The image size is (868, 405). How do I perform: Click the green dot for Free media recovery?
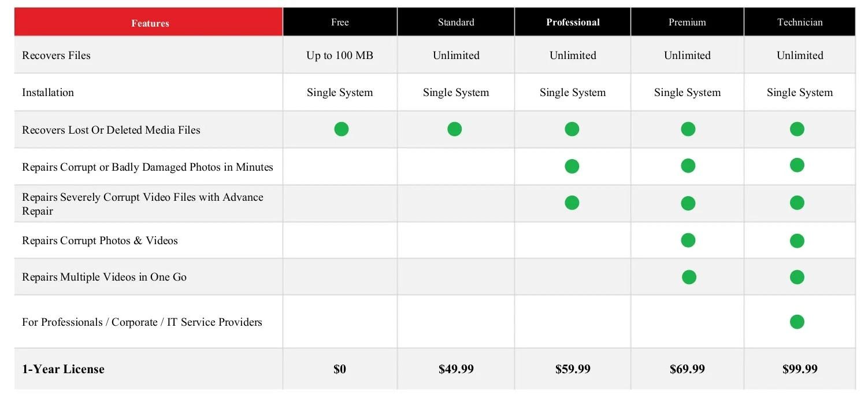coord(341,129)
